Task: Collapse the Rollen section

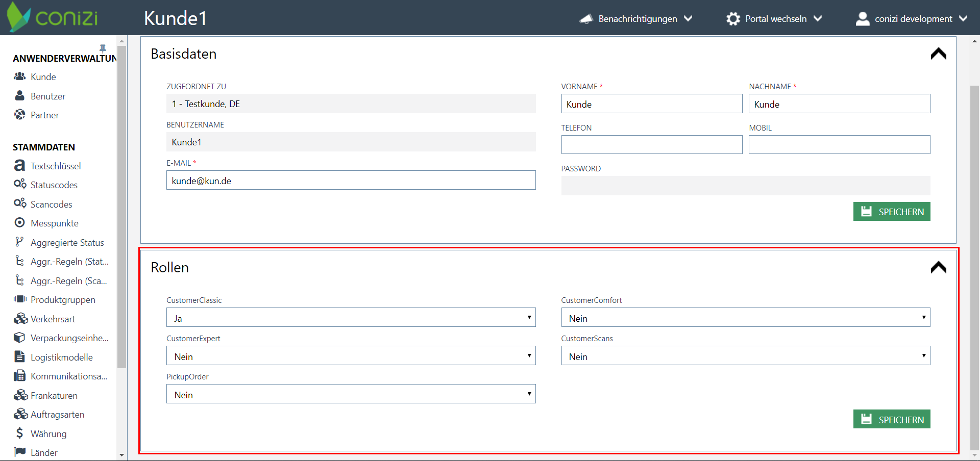Action: [938, 268]
